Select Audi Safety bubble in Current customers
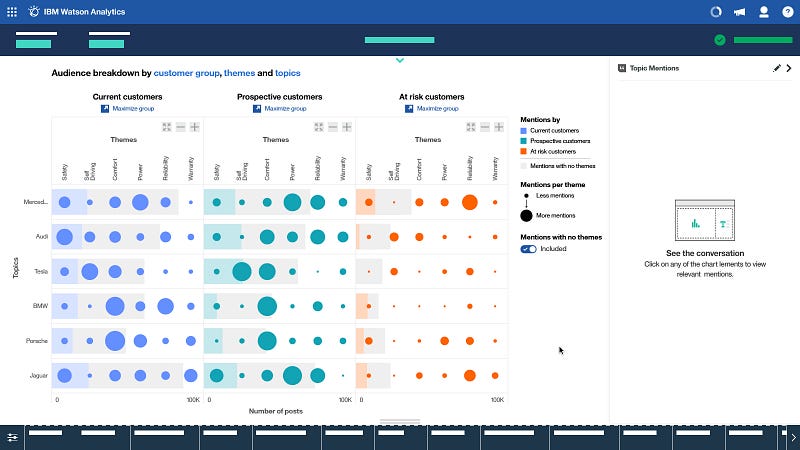 [64, 237]
